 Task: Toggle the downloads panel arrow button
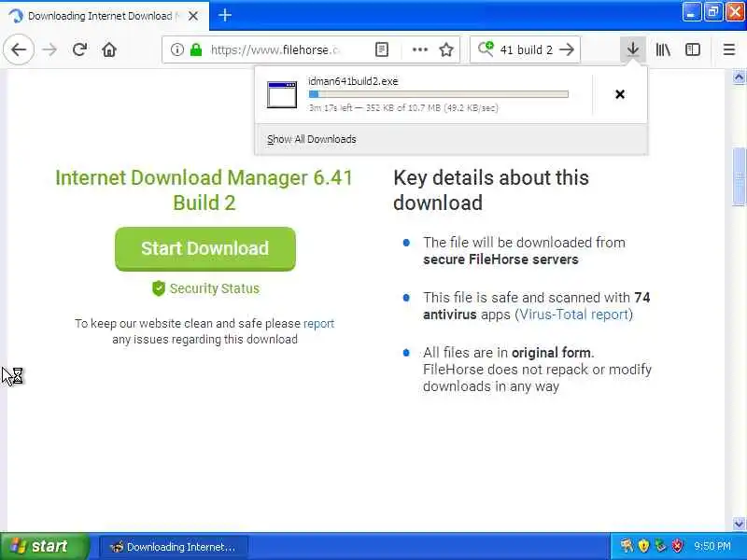tap(633, 49)
